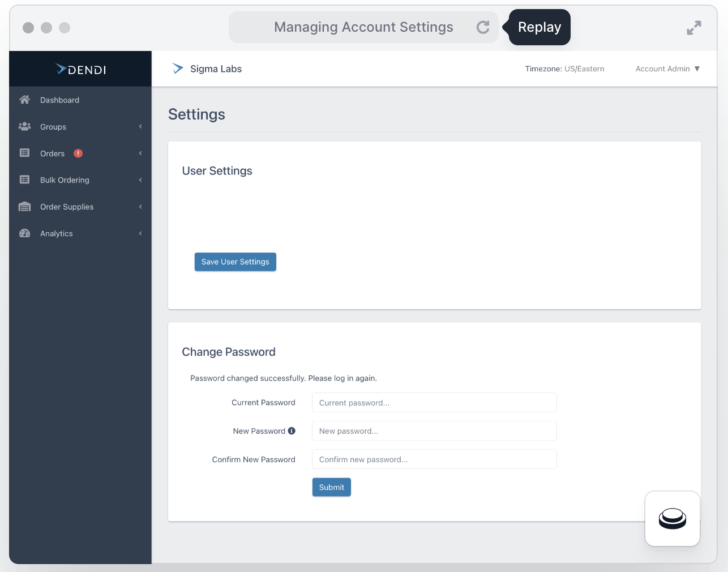The height and width of the screenshot is (572, 728).
Task: Select Bulk Ordering in the sidebar
Action: [80, 180]
